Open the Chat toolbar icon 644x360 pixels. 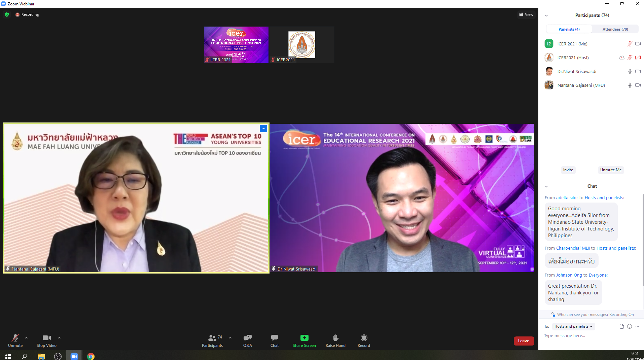[x=274, y=338]
